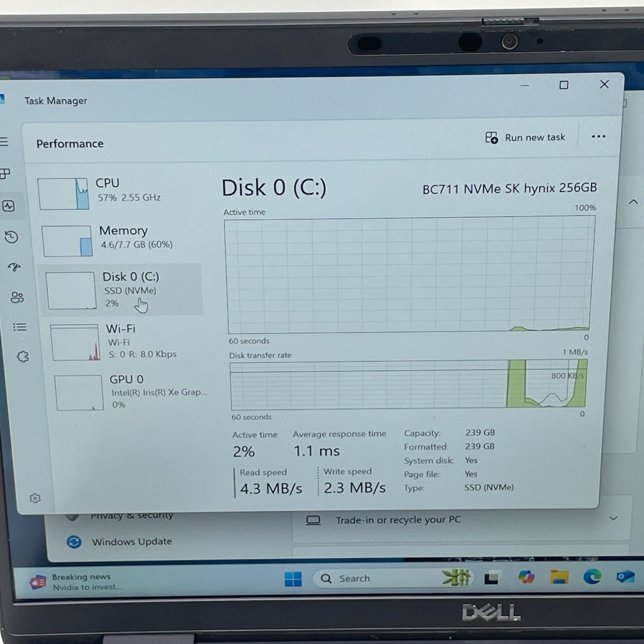Screen dimensions: 644x644
Task: Click the Windows Start button
Action: tap(293, 579)
